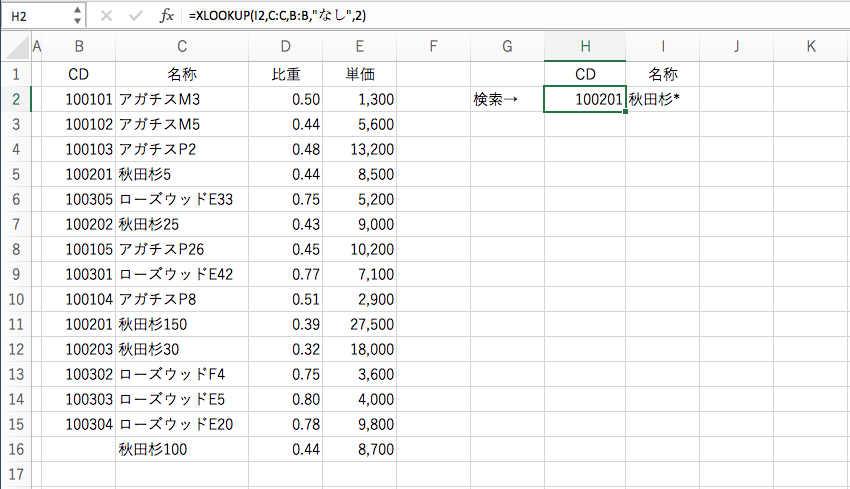Click cell containing 秋田杉100
The height and width of the screenshot is (489, 850).
[182, 449]
